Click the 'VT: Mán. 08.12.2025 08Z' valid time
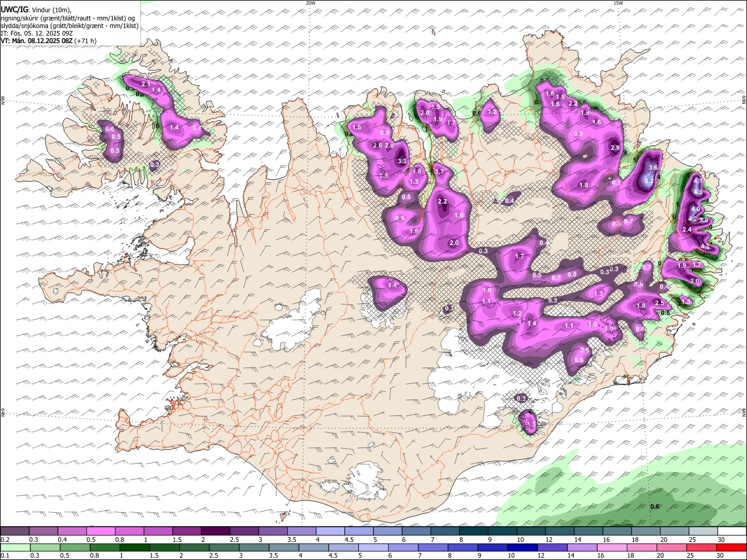Viewport: 747px width, 560px height. click(36, 41)
